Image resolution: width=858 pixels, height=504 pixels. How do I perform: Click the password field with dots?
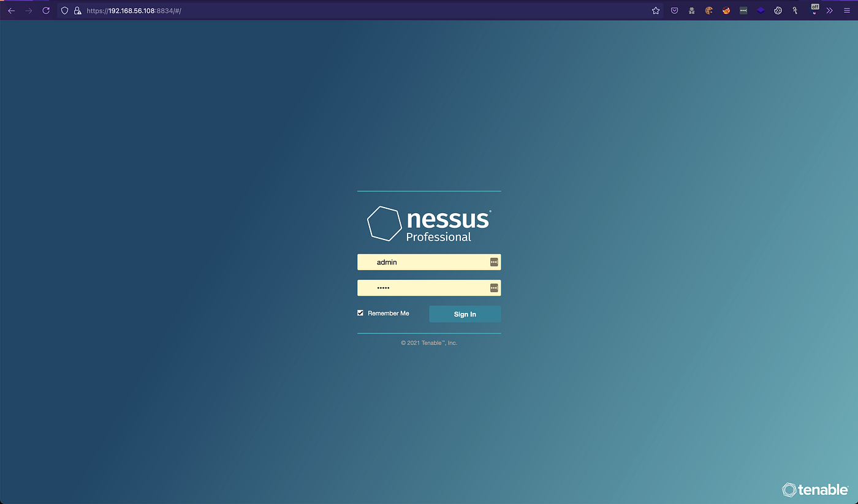(x=429, y=288)
